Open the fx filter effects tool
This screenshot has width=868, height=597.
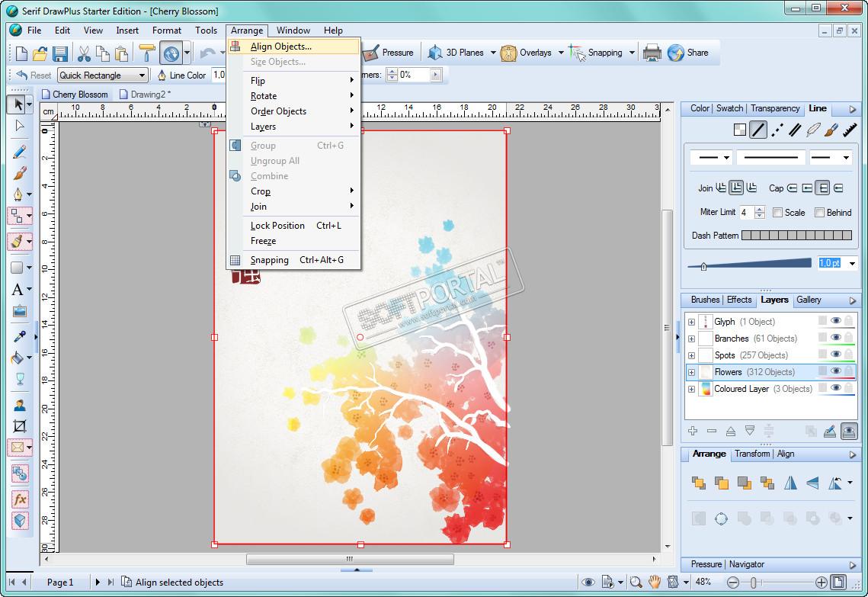pos(19,499)
